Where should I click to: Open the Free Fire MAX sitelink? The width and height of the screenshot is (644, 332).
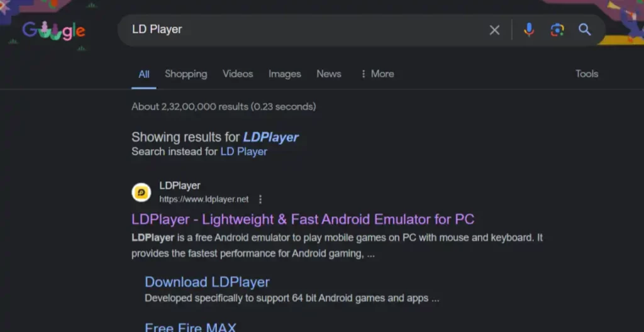pyautogui.click(x=190, y=328)
